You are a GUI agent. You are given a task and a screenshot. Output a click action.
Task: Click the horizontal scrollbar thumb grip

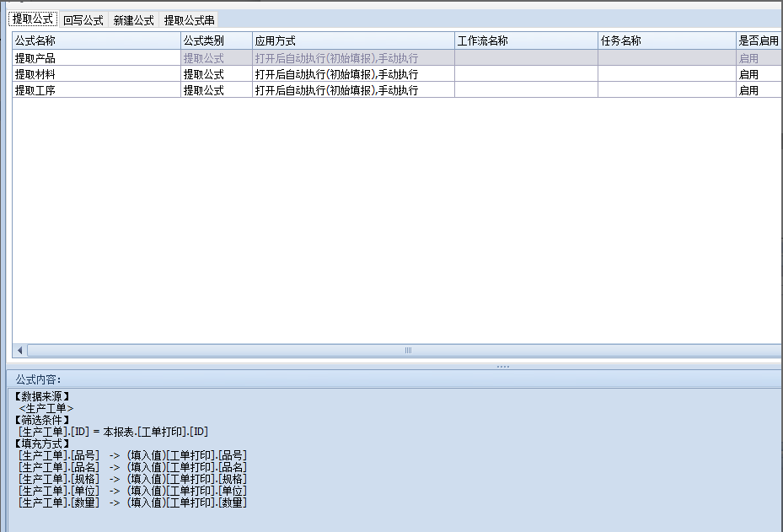coord(408,350)
